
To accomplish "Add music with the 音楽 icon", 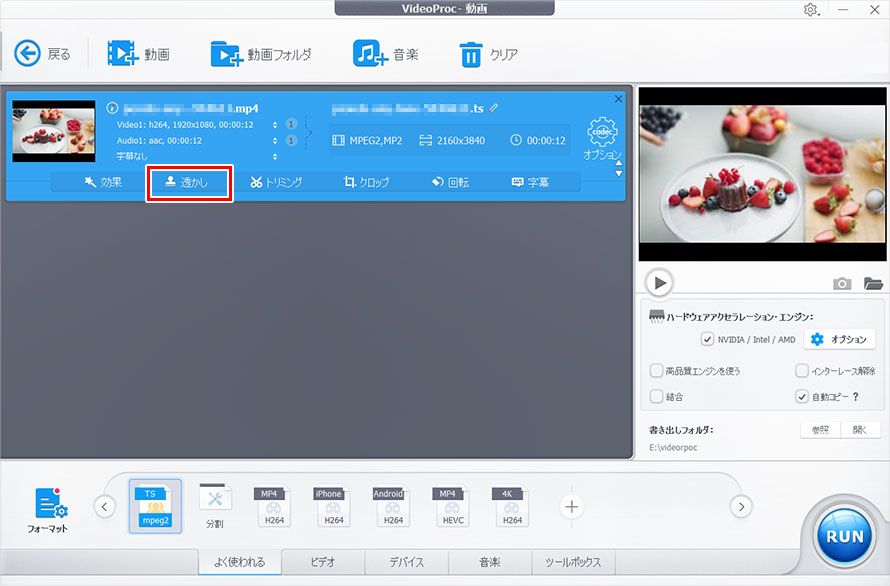I will pyautogui.click(x=385, y=54).
